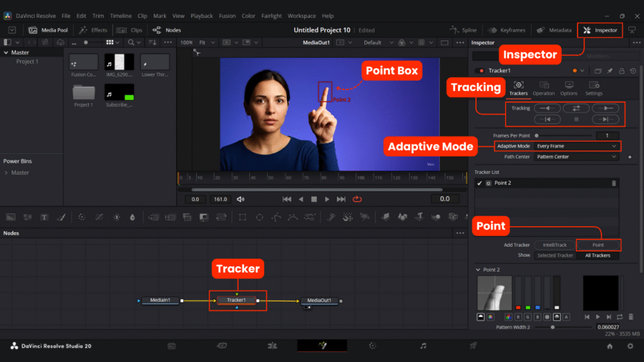Click the Paint brush tool icon
Image resolution: width=644 pixels, height=362 pixels.
(x=61, y=217)
